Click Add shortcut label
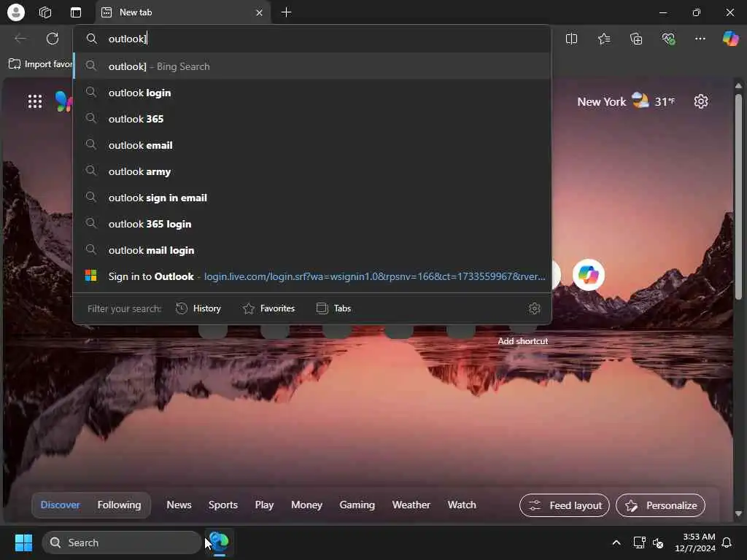747x560 pixels. tap(522, 341)
